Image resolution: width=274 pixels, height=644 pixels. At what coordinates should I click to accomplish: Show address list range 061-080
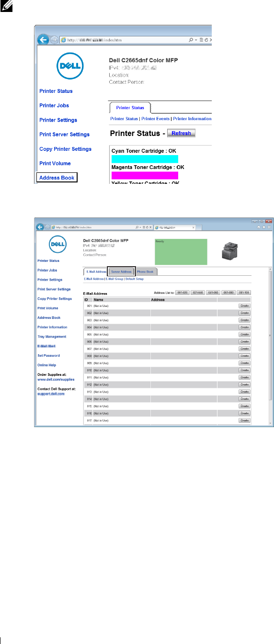click(x=228, y=292)
